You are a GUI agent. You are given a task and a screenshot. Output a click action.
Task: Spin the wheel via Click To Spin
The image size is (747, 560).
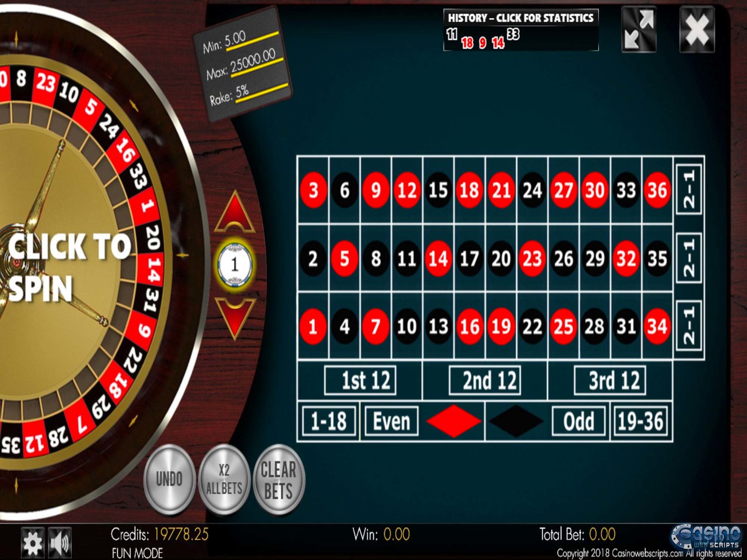click(x=69, y=267)
